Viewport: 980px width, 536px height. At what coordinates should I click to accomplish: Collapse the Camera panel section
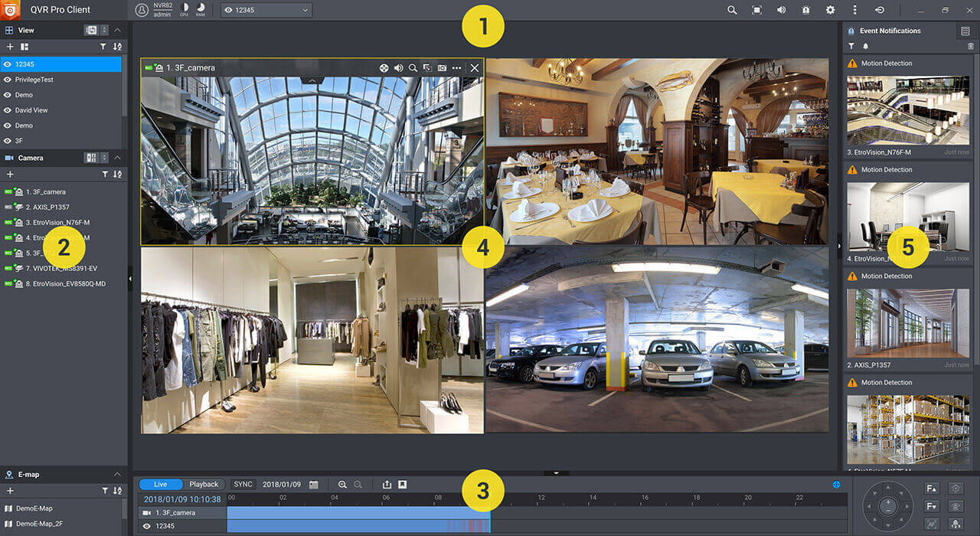click(117, 158)
